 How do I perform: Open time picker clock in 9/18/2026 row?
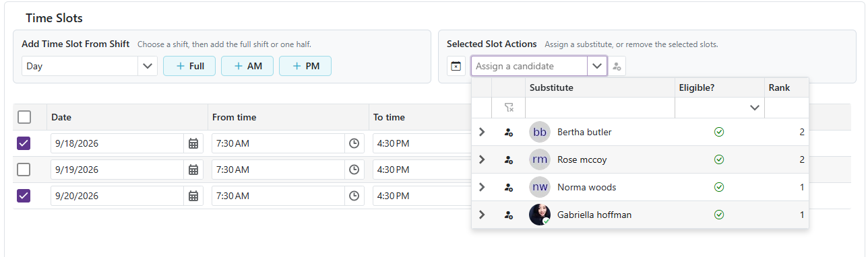(x=354, y=143)
